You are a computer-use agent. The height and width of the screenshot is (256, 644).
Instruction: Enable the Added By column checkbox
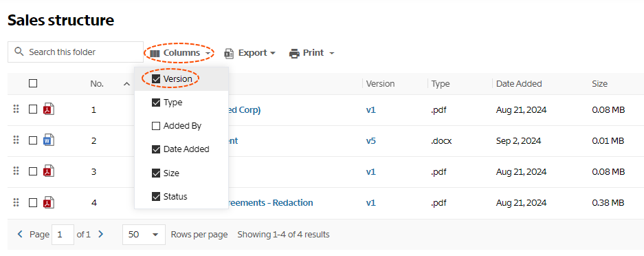point(155,126)
